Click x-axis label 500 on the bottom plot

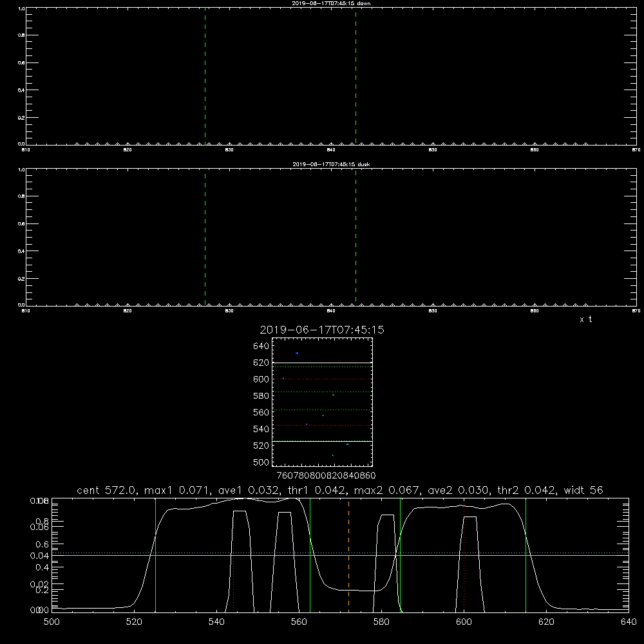coord(52,622)
